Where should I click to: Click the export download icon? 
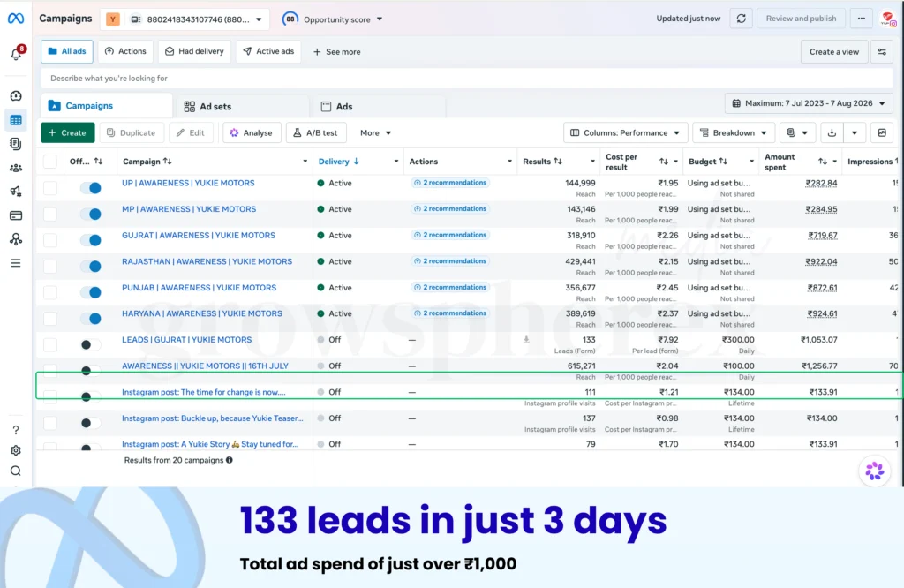click(832, 132)
